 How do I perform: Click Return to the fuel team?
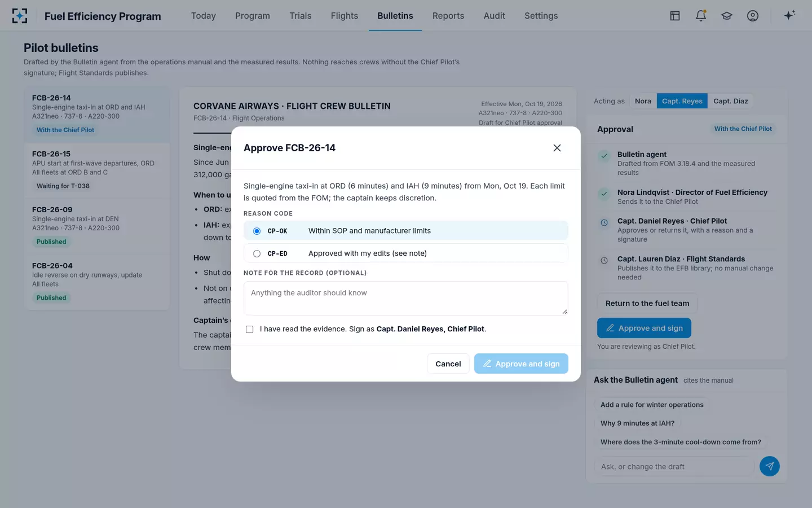point(647,303)
